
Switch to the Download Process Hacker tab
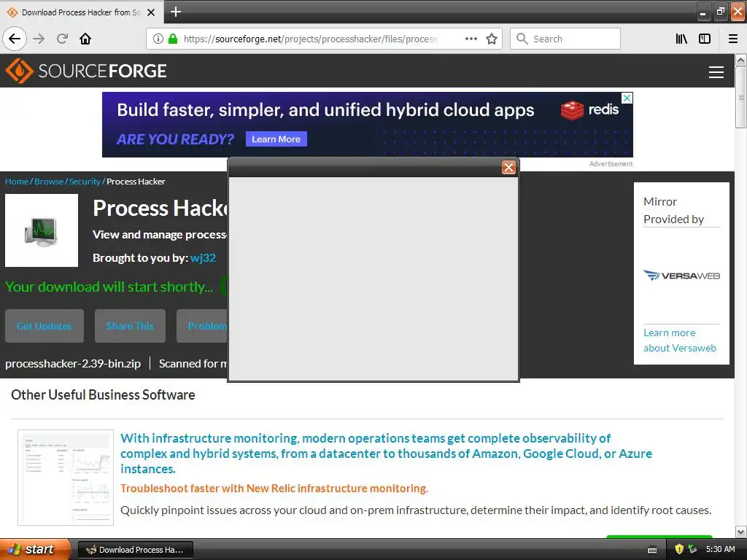tap(81, 12)
